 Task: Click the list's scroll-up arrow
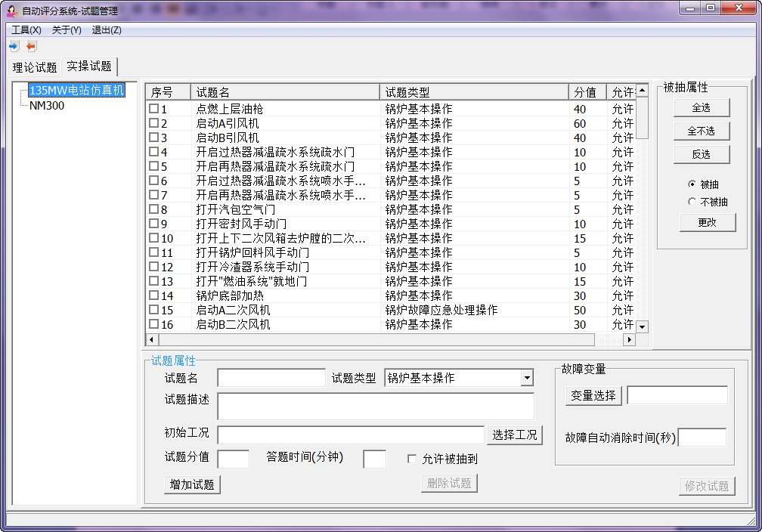point(643,91)
